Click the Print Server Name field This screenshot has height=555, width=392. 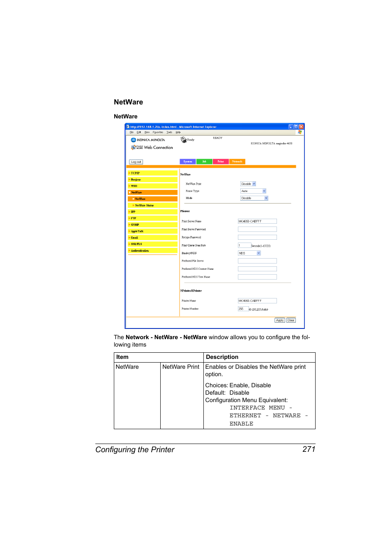[x=257, y=221]
